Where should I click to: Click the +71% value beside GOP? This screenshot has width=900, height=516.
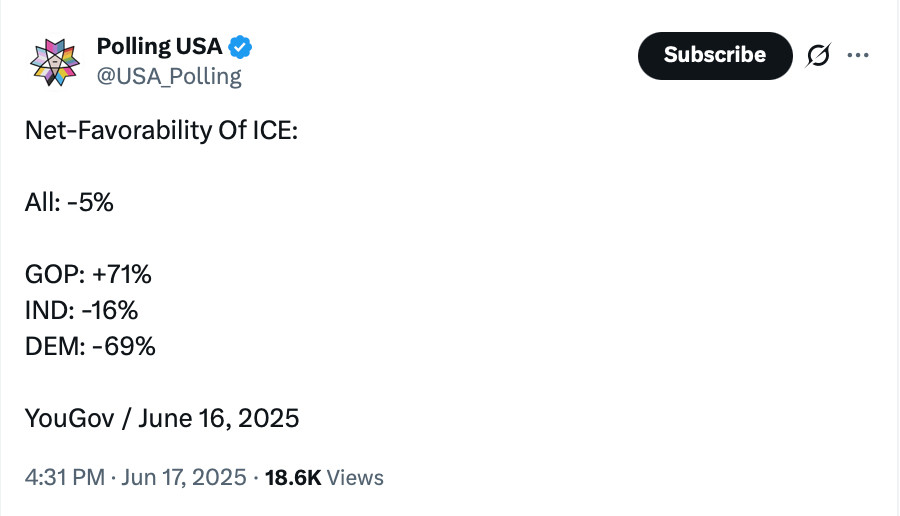pyautogui.click(x=121, y=274)
